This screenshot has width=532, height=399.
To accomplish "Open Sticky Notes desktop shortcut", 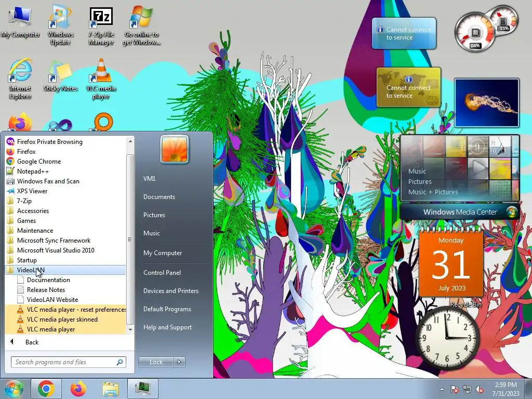I will click(x=60, y=76).
